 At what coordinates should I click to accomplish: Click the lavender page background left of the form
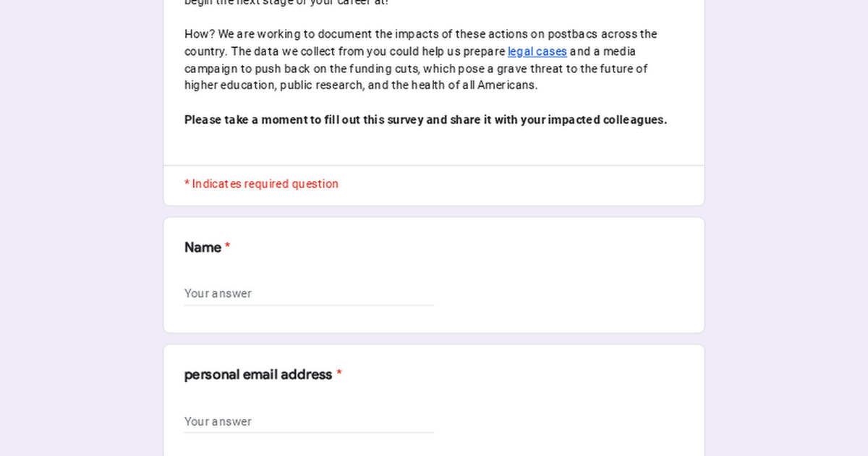[80, 253]
